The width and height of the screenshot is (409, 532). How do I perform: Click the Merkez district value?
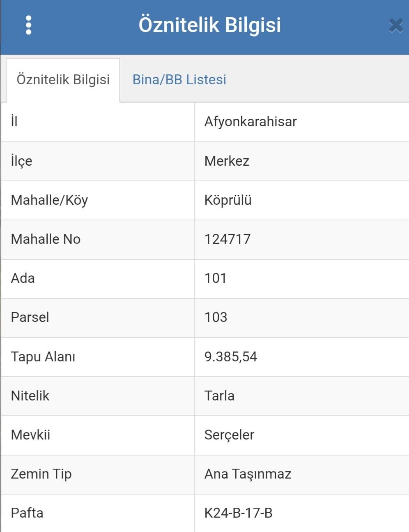click(227, 161)
